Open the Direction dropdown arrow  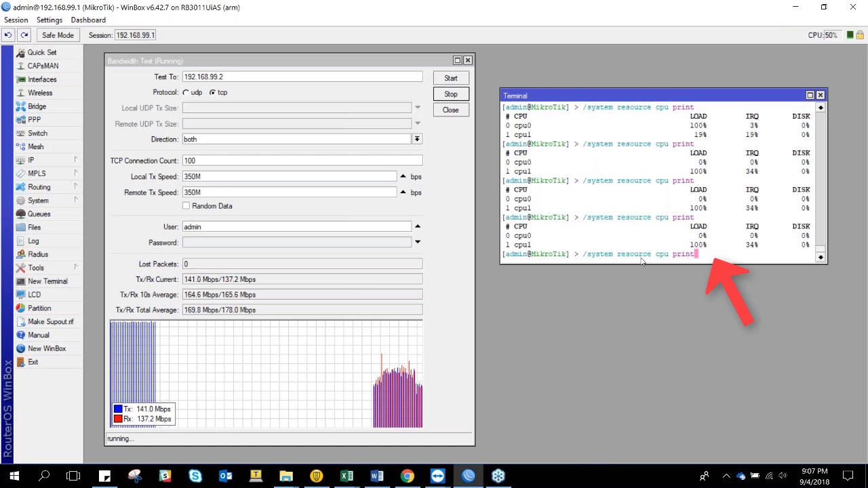(x=417, y=139)
